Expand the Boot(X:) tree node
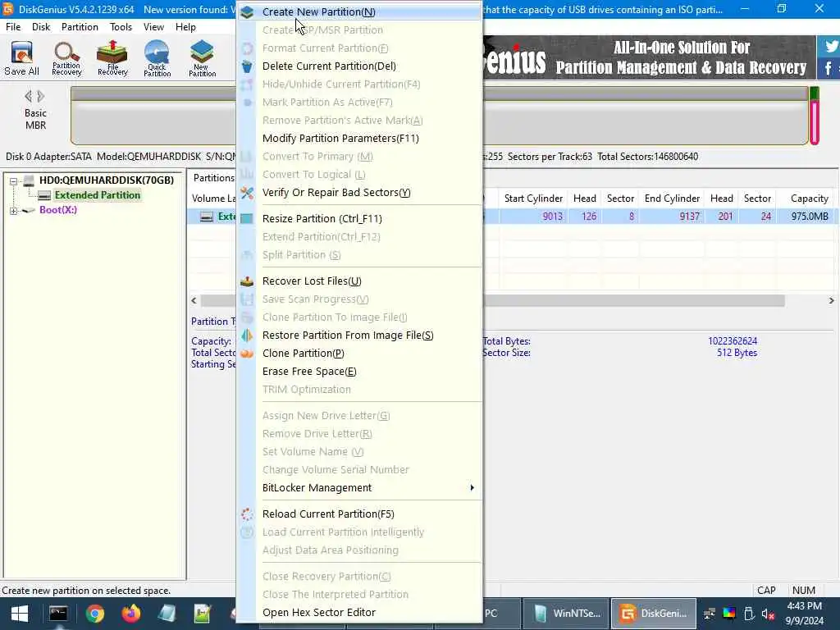840x630 pixels. tap(13, 211)
